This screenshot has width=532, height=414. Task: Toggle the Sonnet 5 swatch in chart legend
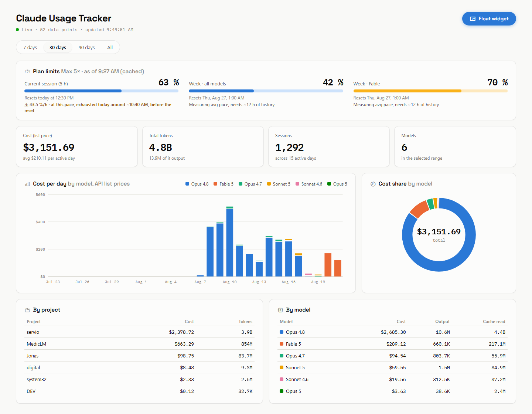coord(269,184)
